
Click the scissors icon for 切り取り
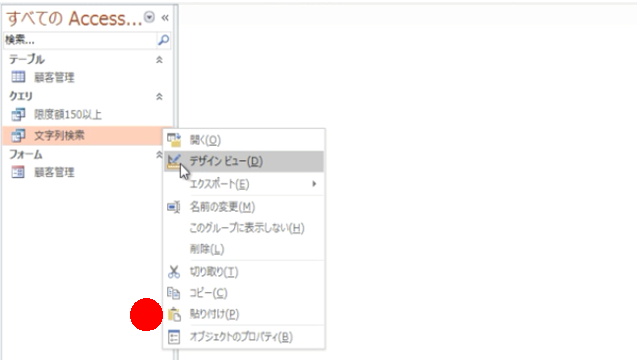click(174, 272)
